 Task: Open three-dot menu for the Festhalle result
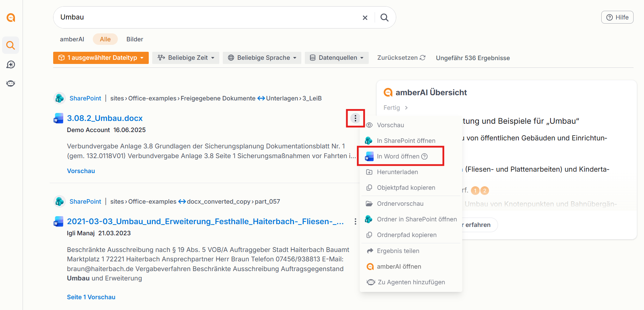pos(355,221)
